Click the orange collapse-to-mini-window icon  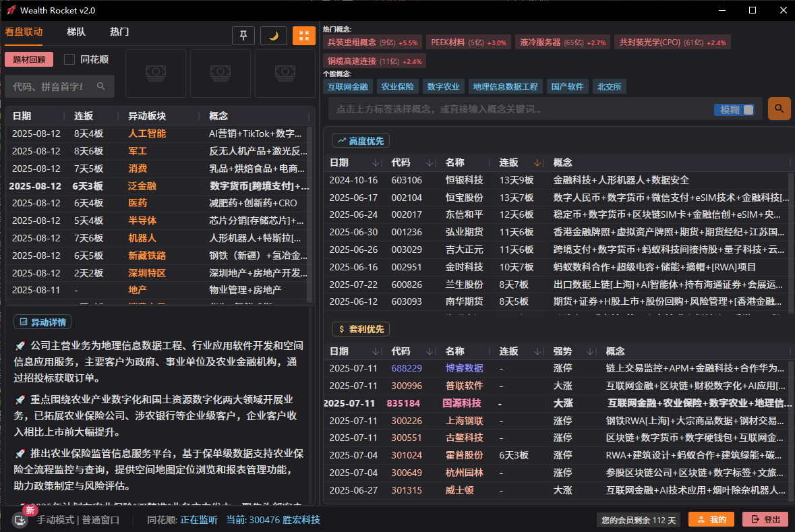click(x=303, y=35)
